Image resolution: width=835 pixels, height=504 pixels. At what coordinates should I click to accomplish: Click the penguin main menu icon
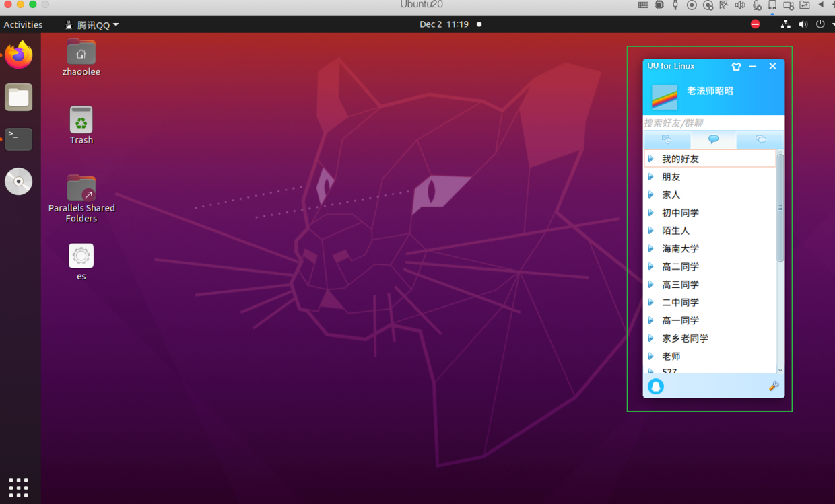click(656, 386)
